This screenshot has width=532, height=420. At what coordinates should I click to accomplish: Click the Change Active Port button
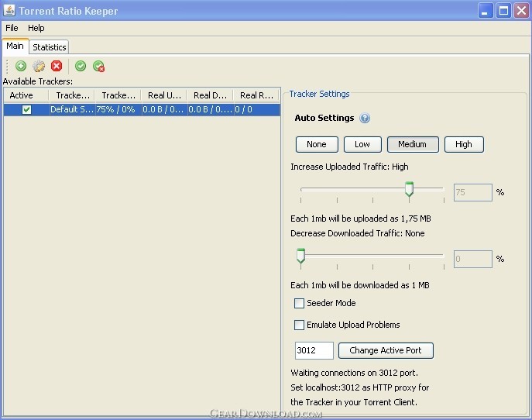tap(386, 350)
